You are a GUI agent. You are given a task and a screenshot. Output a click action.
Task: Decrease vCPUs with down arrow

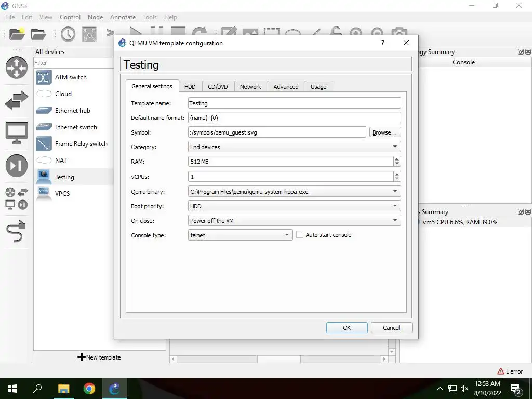click(396, 179)
